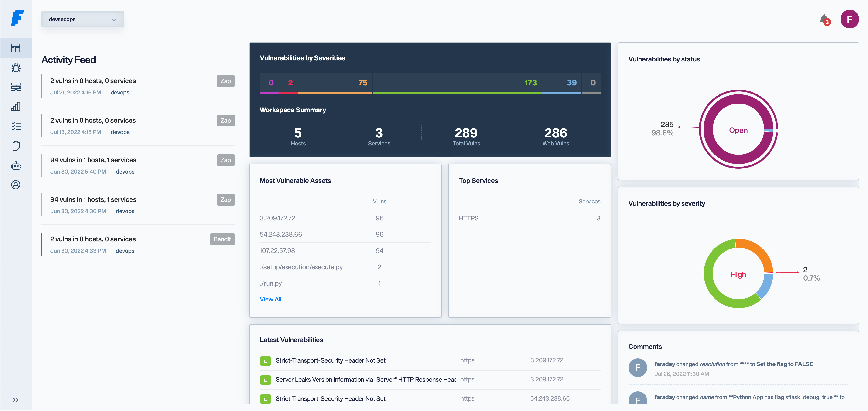Select the Agents robot icon
This screenshot has width=868, height=411.
(x=16, y=165)
